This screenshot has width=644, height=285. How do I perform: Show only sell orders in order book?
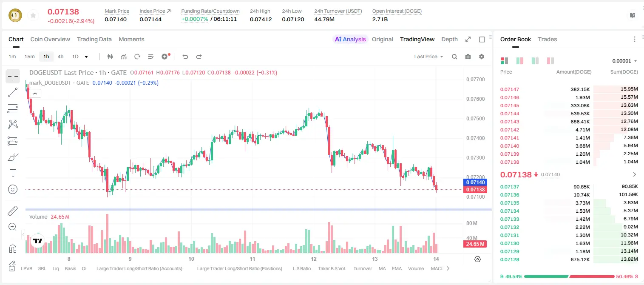click(x=550, y=61)
